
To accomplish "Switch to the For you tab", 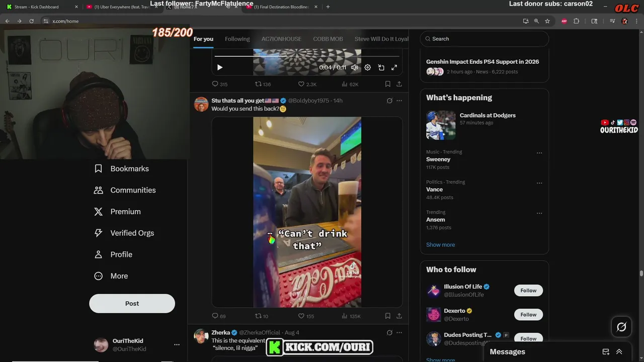I will point(203,39).
